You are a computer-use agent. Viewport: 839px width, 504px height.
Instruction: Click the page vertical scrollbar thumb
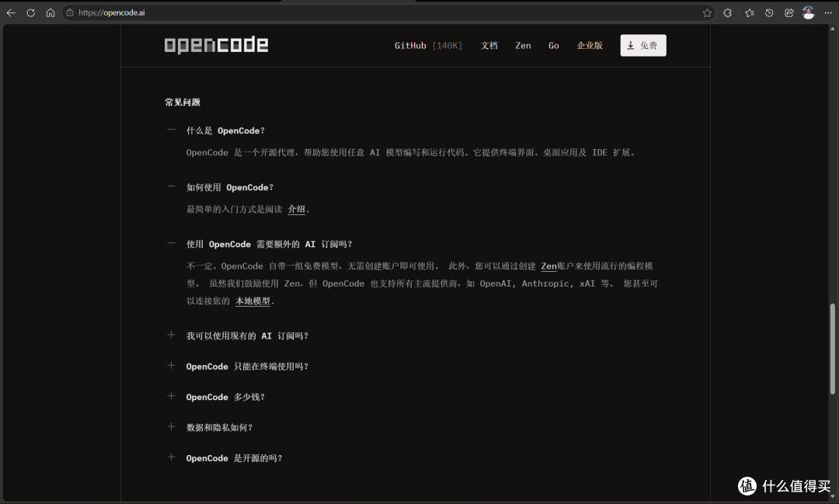[832, 349]
